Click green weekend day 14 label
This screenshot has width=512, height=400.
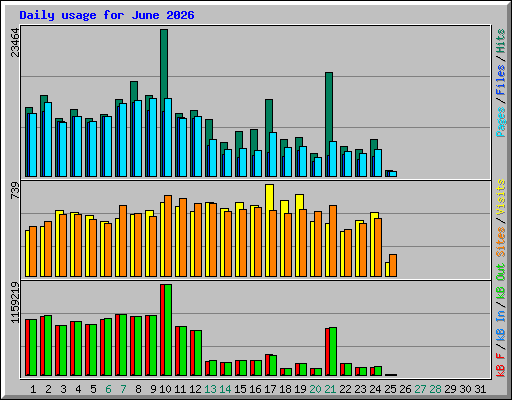click(x=225, y=389)
